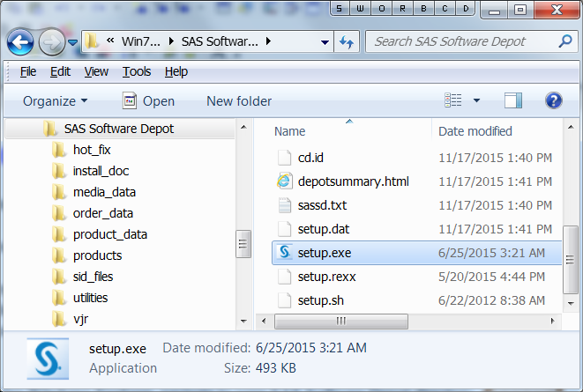Expand the address bar history dropdown
Viewport: 583px width, 392px height.
click(325, 41)
